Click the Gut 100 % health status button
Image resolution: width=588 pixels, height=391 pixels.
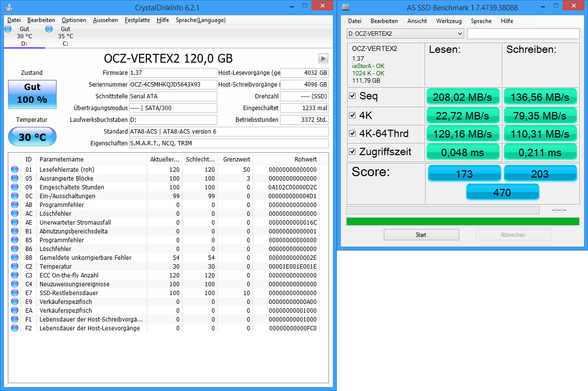32,94
